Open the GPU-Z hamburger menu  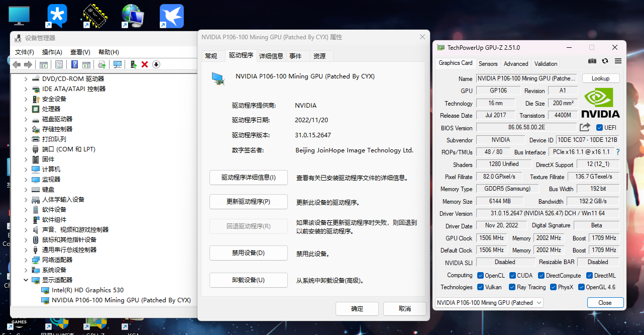click(618, 61)
